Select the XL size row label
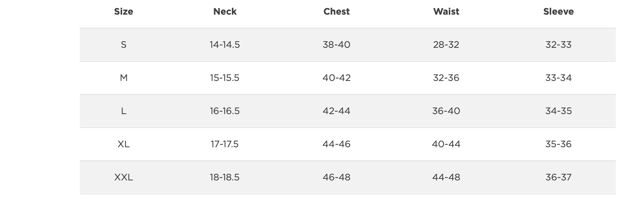This screenshot has height=212, width=644. (x=124, y=144)
